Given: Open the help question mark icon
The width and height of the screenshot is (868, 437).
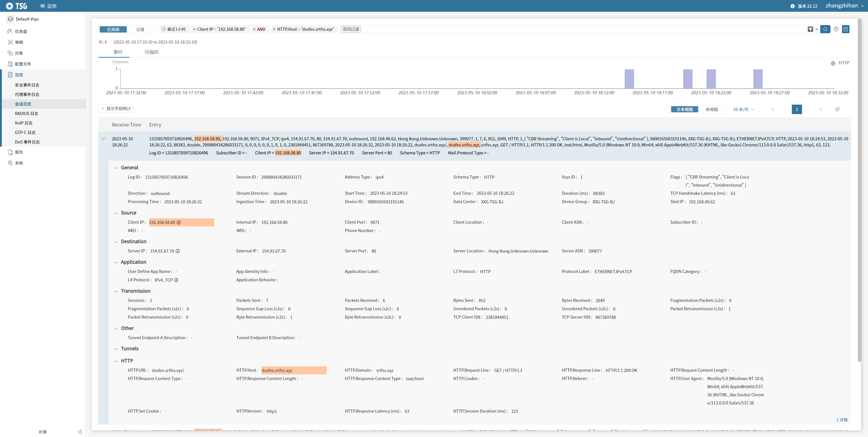Looking at the screenshot, I should click(836, 29).
